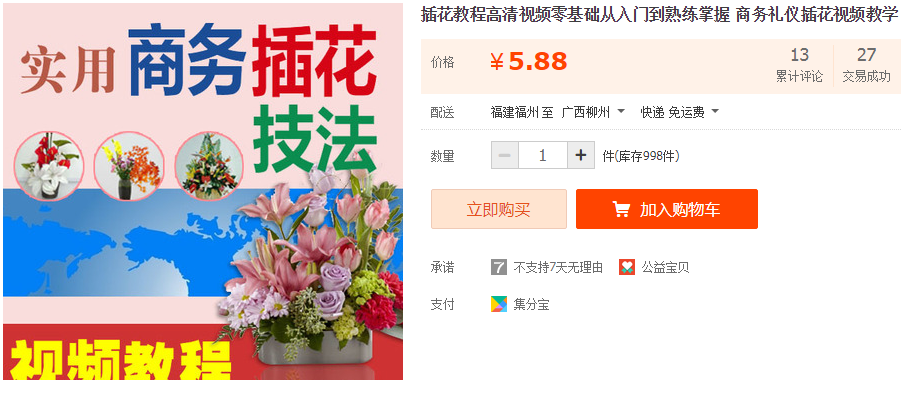Viewport: 907px width, 403px height.
Task: Click the orange flower vase thumbnail
Action: [x=129, y=167]
